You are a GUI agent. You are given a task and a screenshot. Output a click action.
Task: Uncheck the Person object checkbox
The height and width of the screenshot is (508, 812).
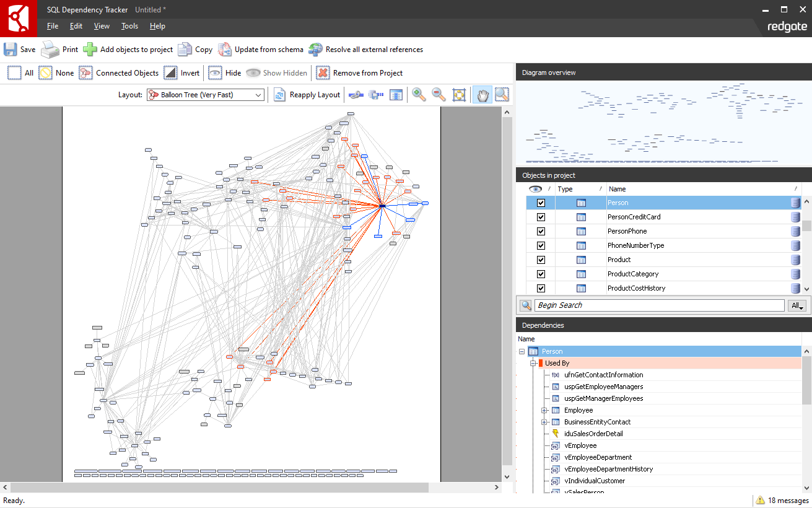pos(541,203)
